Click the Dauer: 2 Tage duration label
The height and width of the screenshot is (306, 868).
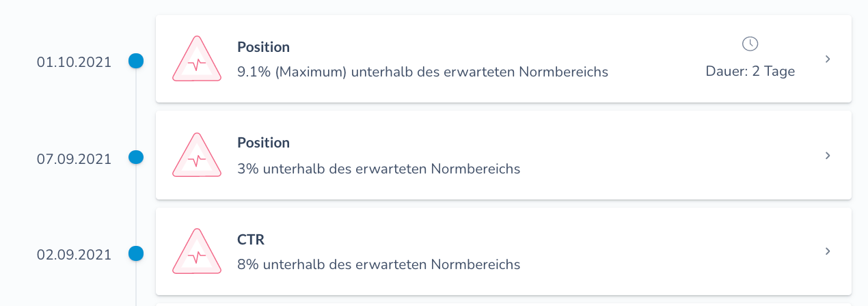coord(750,71)
